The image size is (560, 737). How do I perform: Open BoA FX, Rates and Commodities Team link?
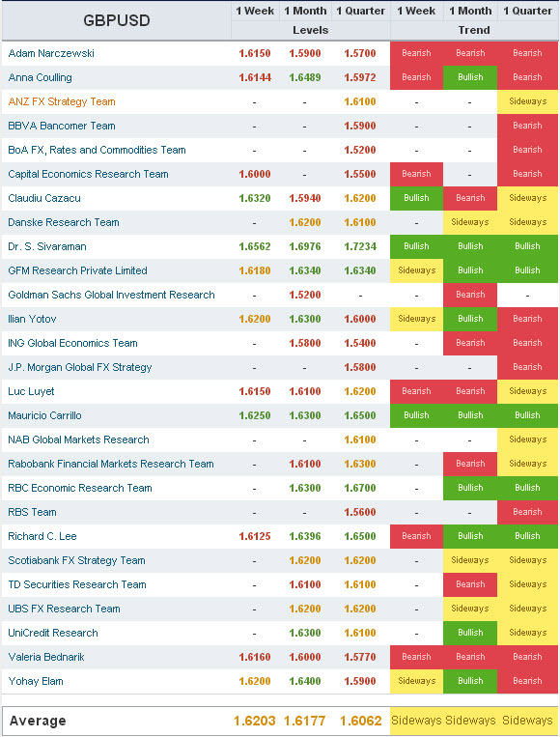(97, 150)
